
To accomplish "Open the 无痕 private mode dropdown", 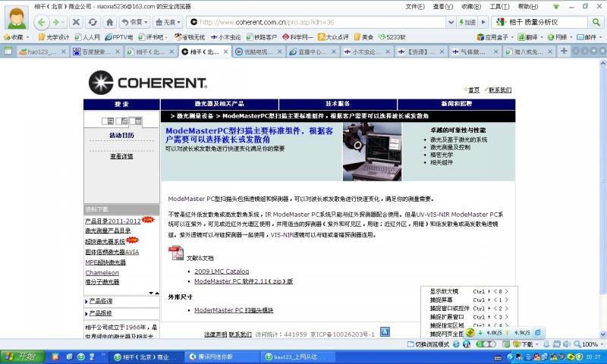I will pyautogui.click(x=168, y=22).
